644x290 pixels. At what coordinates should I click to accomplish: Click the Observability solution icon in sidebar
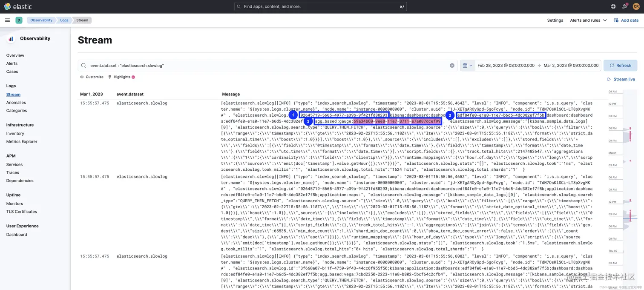pyautogui.click(x=11, y=39)
